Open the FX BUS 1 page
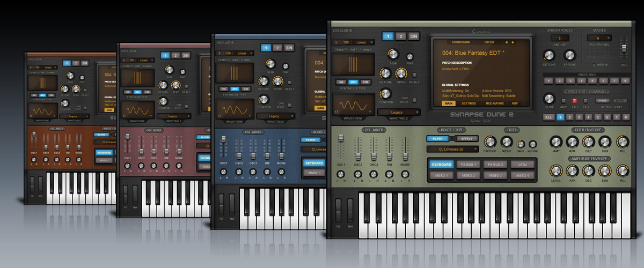644x268 pixels. point(468,164)
